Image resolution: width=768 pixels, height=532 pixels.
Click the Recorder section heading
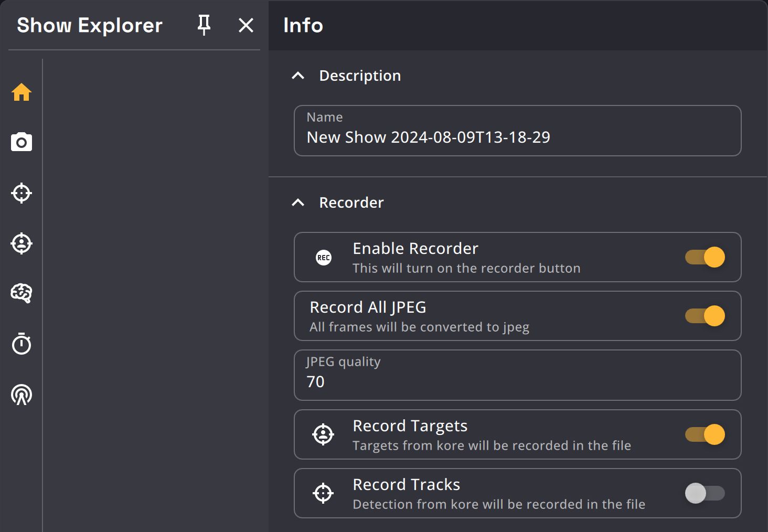[351, 203]
